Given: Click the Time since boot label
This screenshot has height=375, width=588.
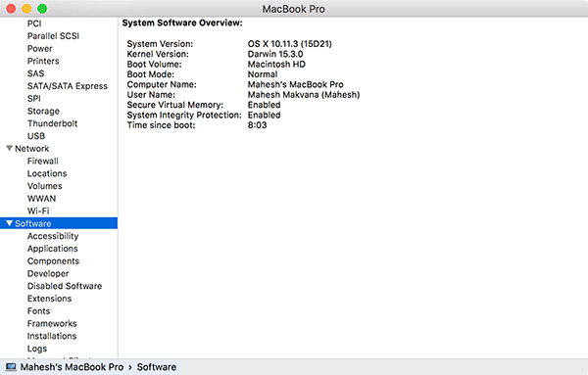Looking at the screenshot, I should [x=162, y=125].
